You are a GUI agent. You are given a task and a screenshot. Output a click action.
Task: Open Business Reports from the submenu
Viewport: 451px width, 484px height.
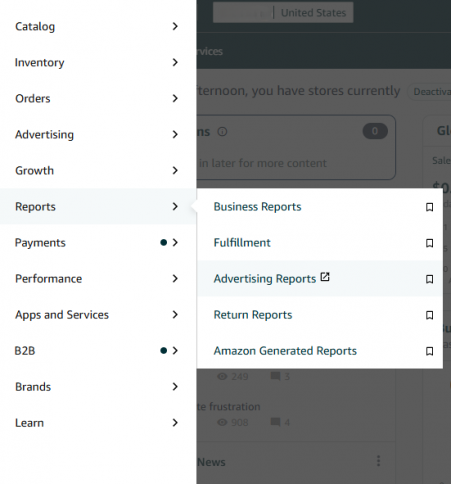[257, 207]
